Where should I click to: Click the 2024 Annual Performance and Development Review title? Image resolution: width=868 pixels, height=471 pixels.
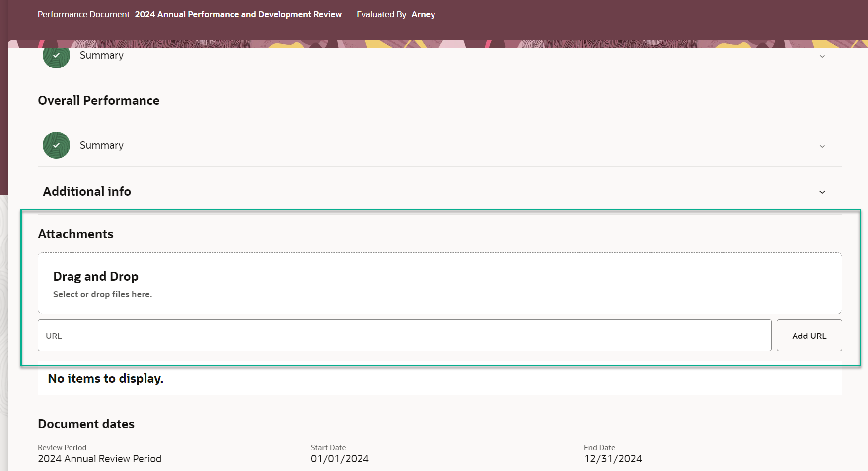[237, 14]
